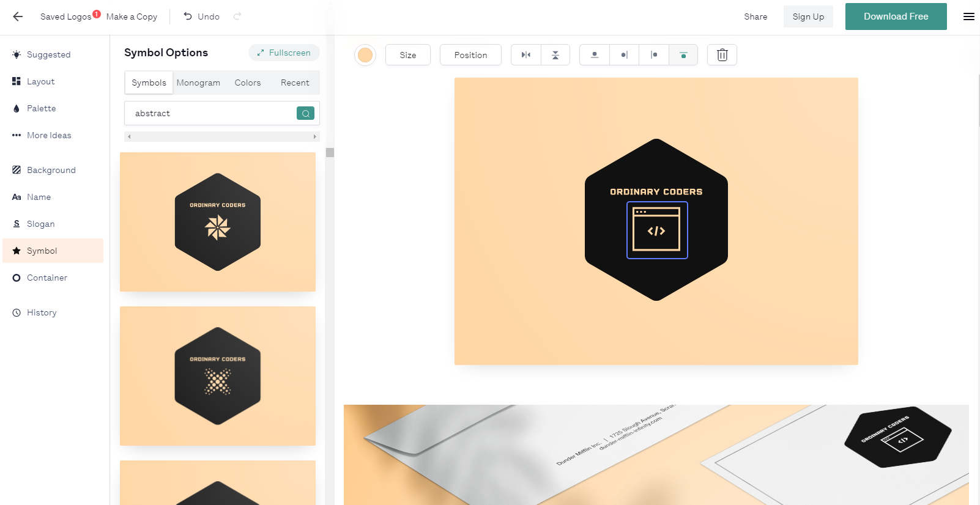
Task: Flip symbol vertically
Action: [x=555, y=55]
